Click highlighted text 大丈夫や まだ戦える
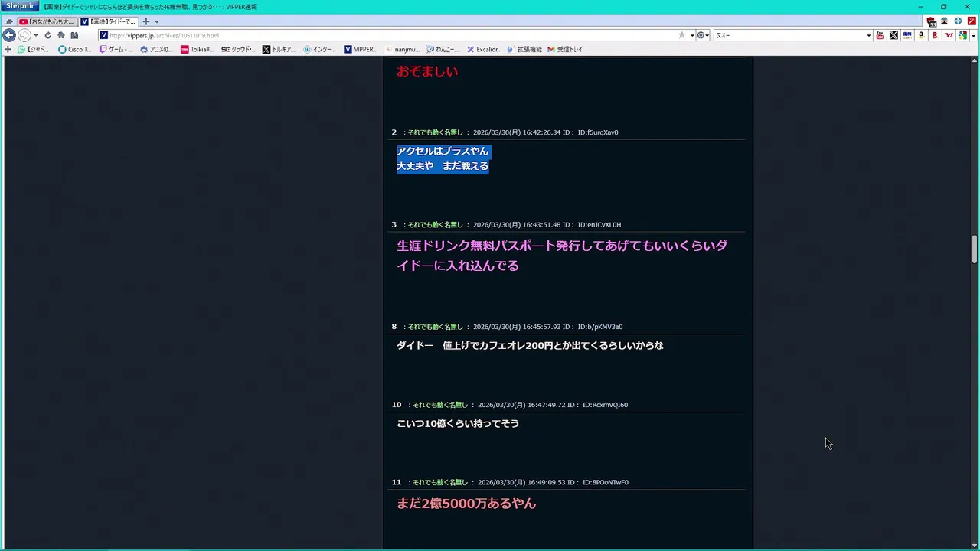Viewport: 980px width, 551px height. tap(443, 166)
